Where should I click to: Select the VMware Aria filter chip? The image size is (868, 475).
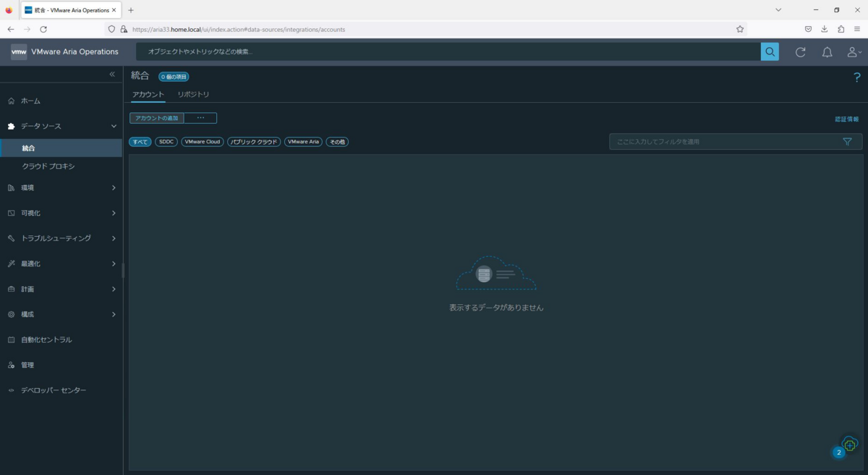point(304,142)
